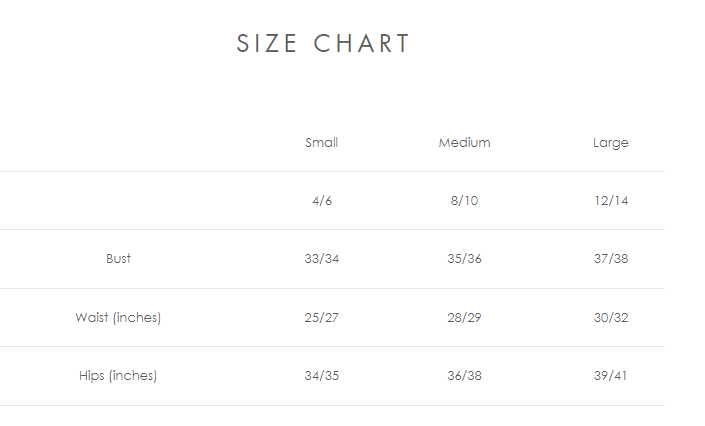This screenshot has height=426, width=705.
Task: Choose the 34/35 Small hips value
Action: coord(322,376)
